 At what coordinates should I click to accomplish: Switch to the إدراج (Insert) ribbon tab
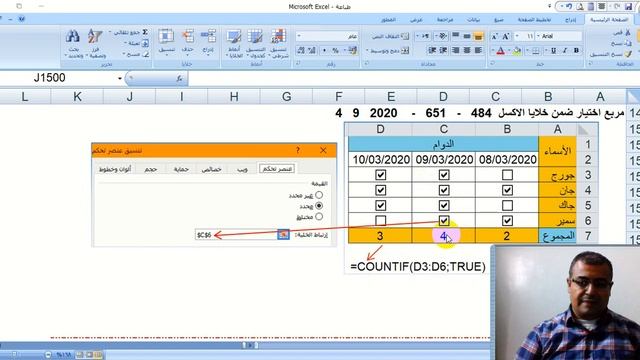click(570, 20)
